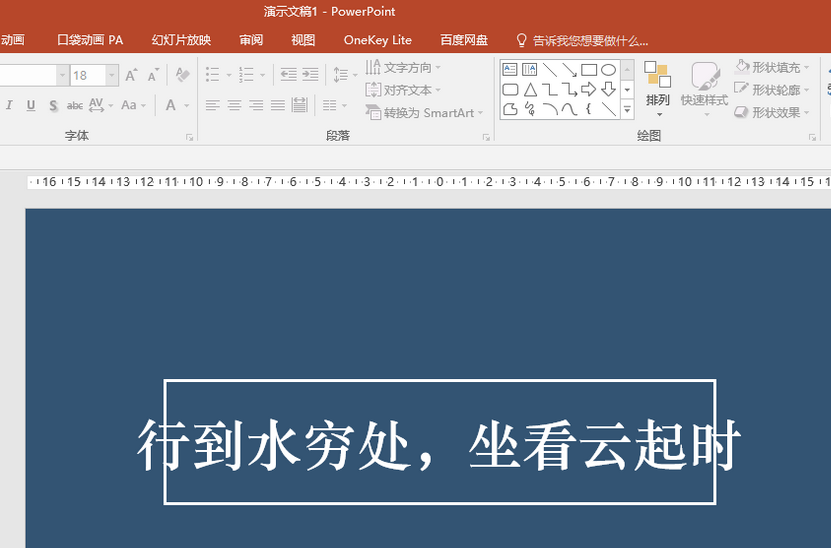Click Increase Font Size button
The height and width of the screenshot is (548, 831).
point(131,75)
